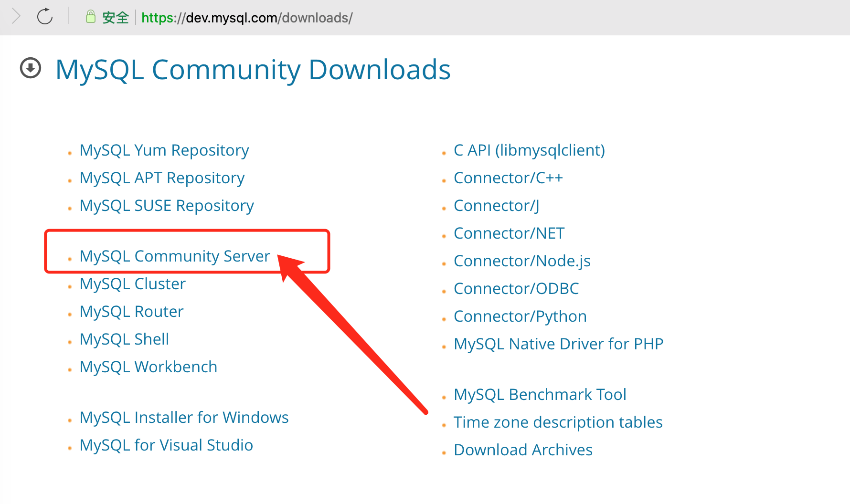
Task: Open Connector/Python downloads
Action: point(520,315)
